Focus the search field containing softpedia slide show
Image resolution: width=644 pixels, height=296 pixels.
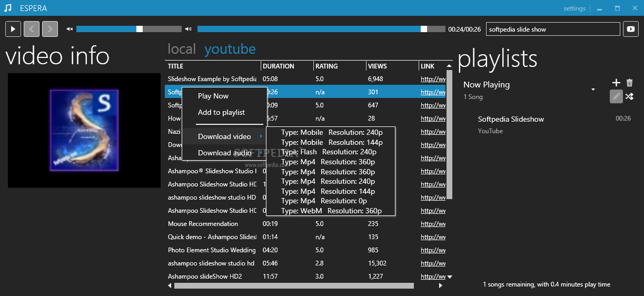point(553,29)
